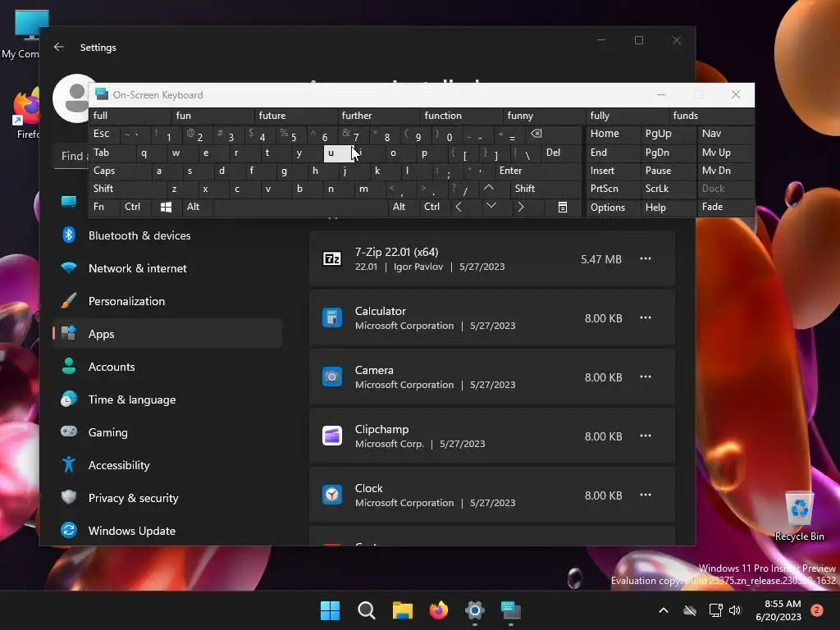Choose the 'future' text suggestion
The image size is (840, 630).
coord(295,116)
